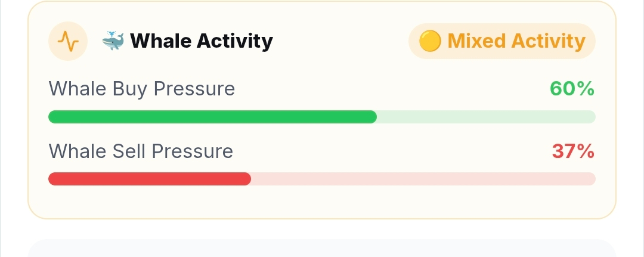Click the light green unfilled bar track
The width and height of the screenshot is (644, 257).
pos(487,117)
